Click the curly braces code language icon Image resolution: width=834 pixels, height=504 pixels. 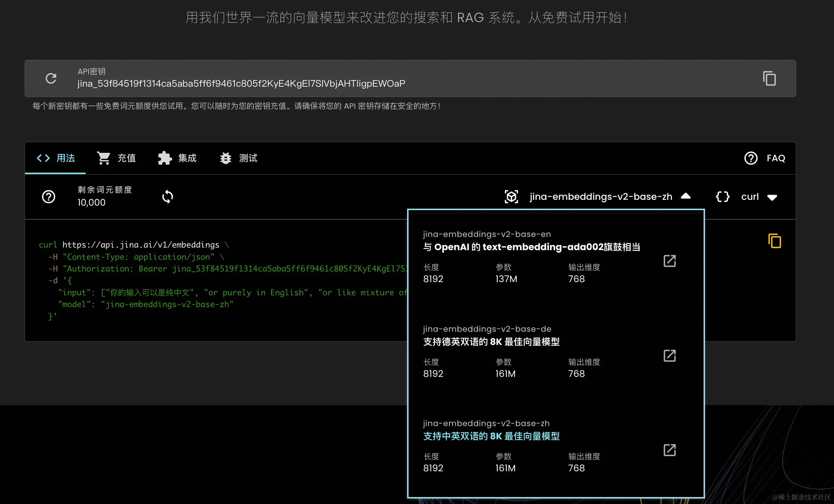coord(723,197)
